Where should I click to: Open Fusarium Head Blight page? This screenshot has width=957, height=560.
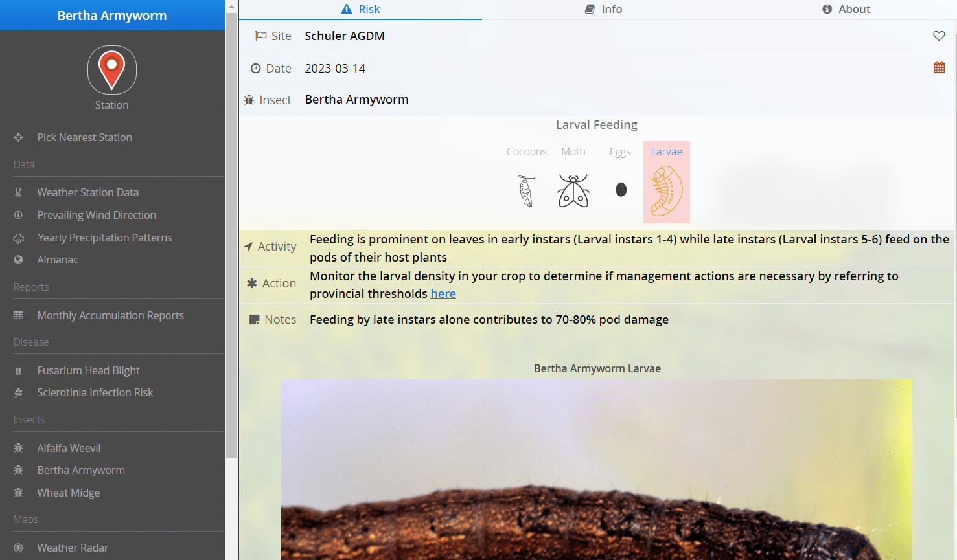tap(89, 370)
